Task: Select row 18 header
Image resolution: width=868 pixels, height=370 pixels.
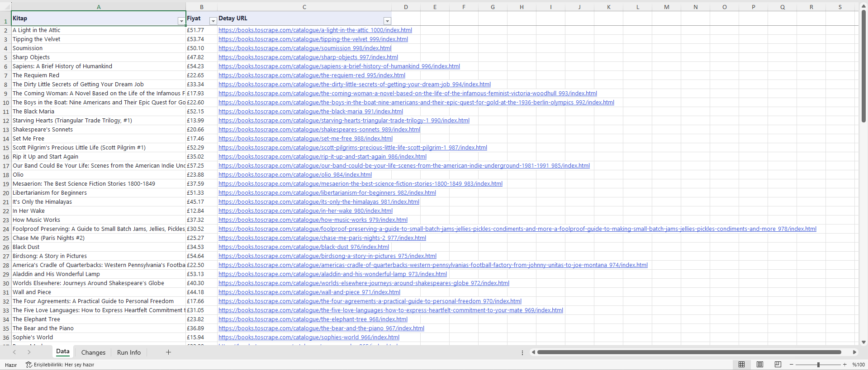Action: pos(6,175)
